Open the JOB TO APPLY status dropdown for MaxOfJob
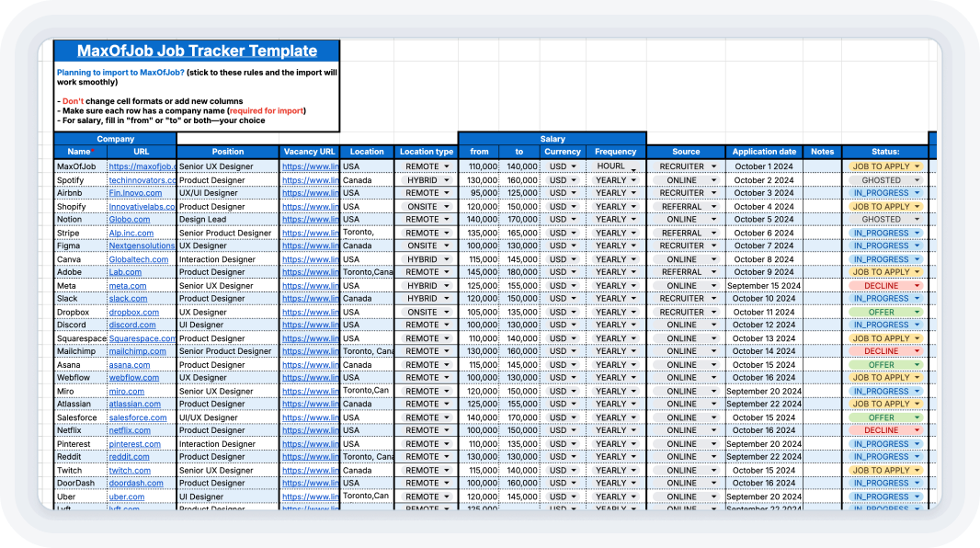 click(x=884, y=166)
